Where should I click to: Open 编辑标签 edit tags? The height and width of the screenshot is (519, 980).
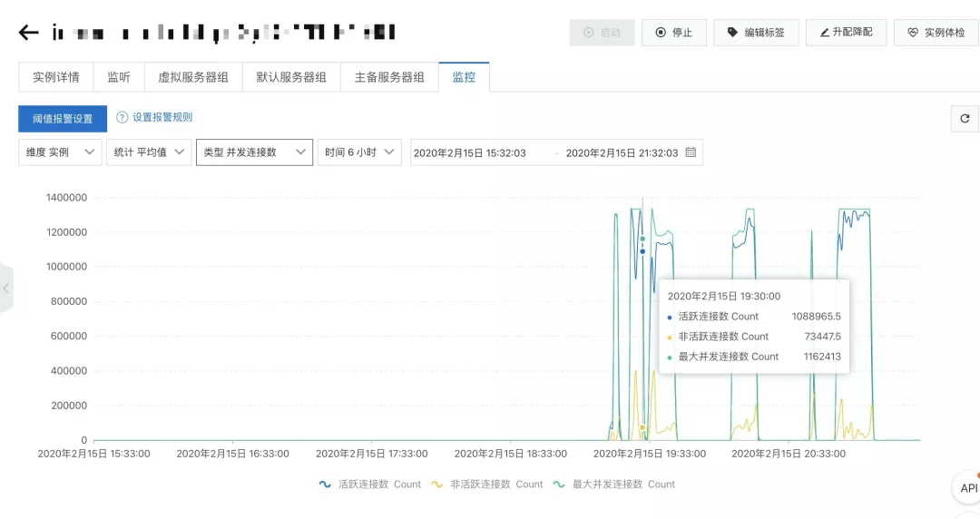point(756,32)
